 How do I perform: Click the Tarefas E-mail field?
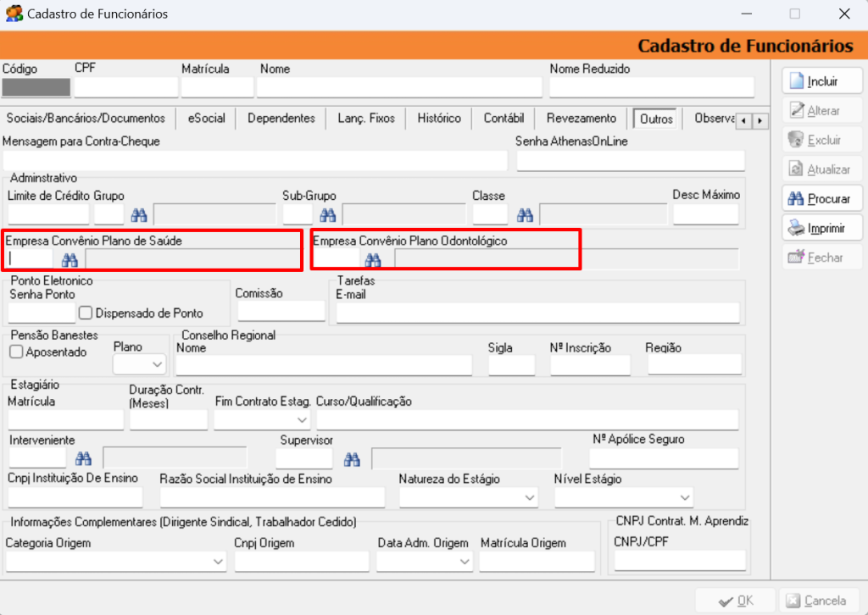click(x=538, y=313)
